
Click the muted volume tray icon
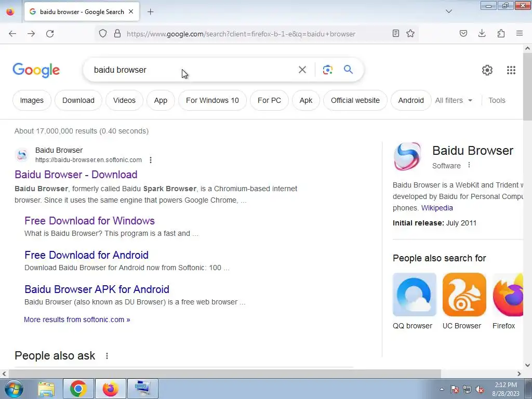tap(480, 390)
